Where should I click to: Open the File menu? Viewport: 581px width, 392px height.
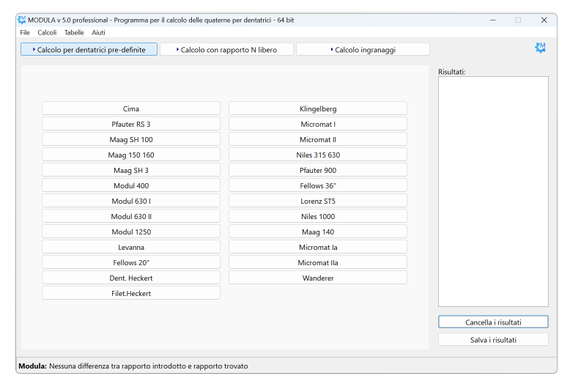(25, 32)
